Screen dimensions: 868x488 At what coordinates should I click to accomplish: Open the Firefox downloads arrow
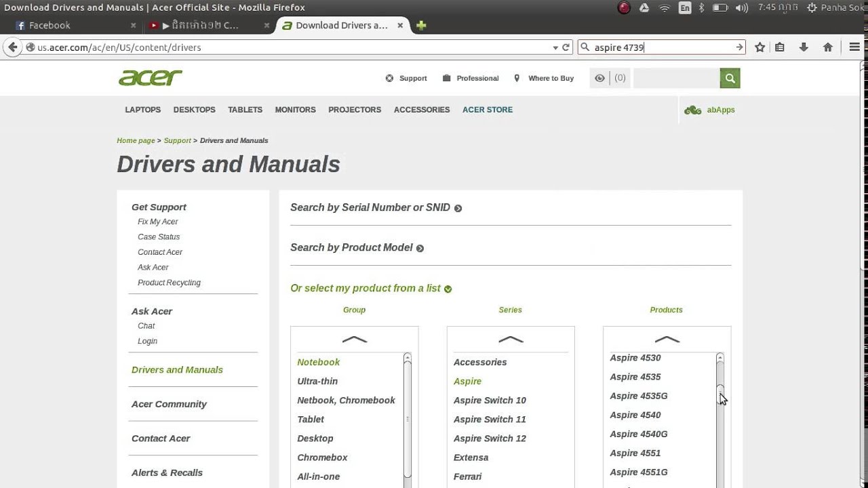click(x=804, y=47)
